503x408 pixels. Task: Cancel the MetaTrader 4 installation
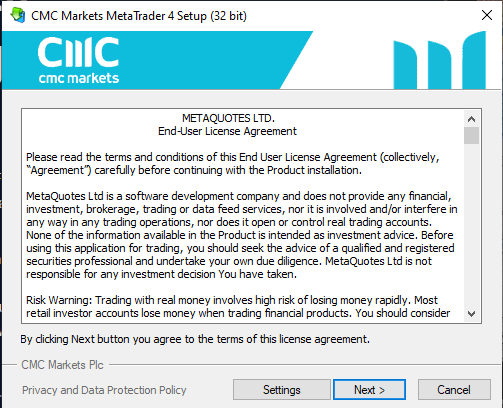click(x=454, y=389)
